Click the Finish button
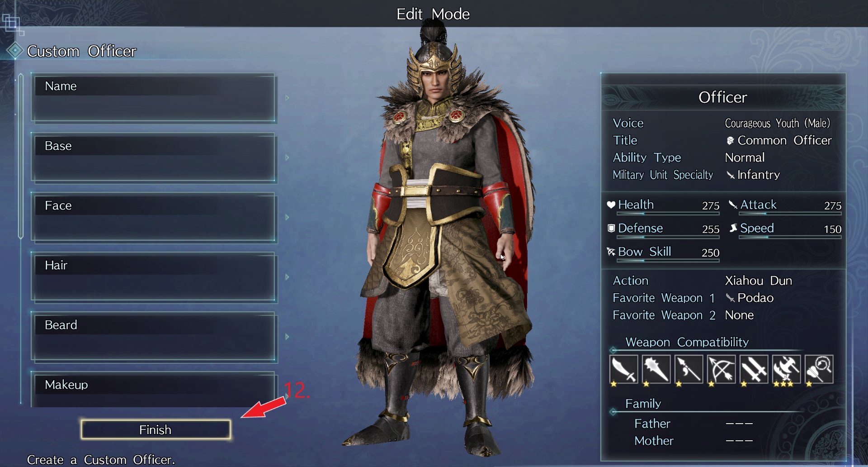 coord(156,429)
